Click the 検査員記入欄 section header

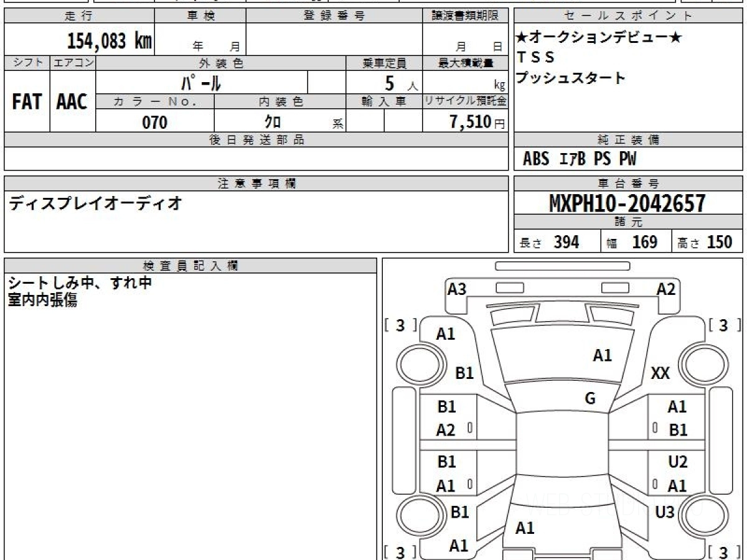(190, 265)
